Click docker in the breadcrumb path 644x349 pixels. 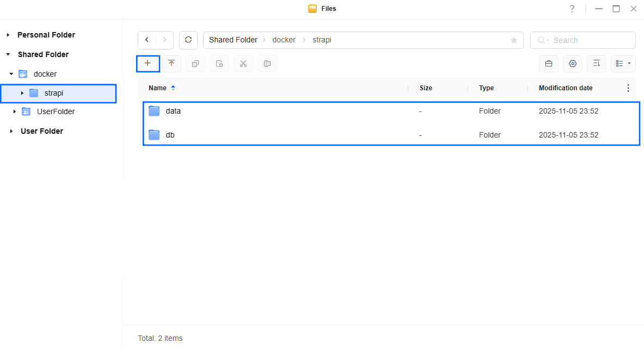[284, 40]
